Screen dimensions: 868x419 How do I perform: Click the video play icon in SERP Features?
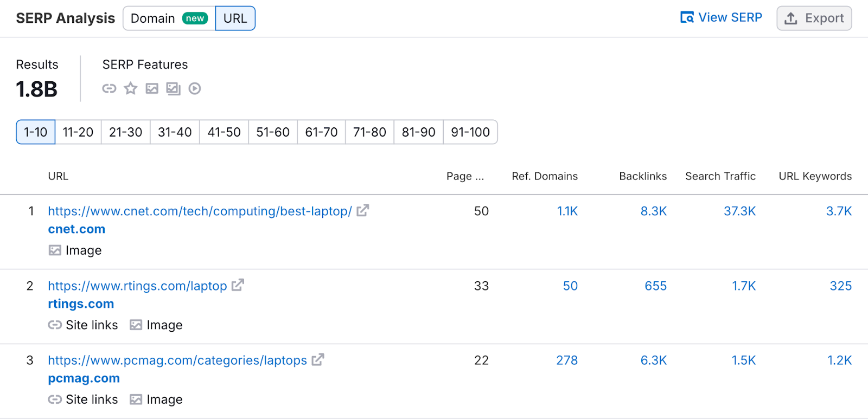pos(195,88)
